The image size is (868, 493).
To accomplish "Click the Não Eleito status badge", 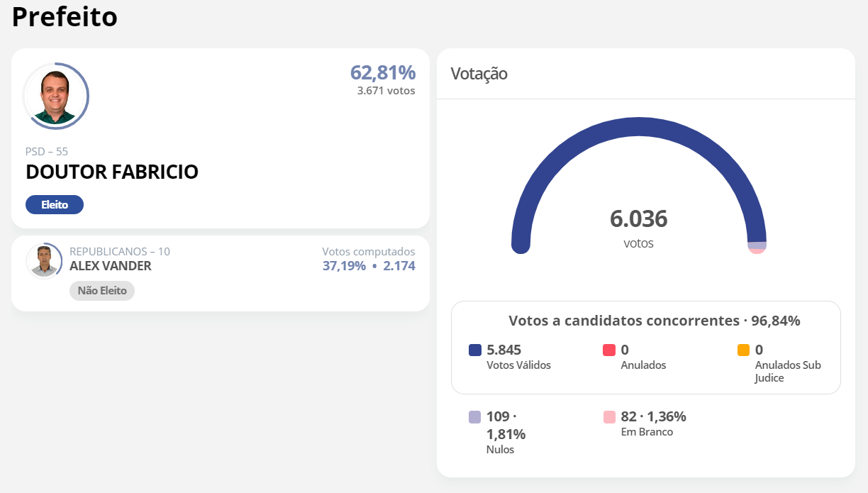I will point(102,291).
